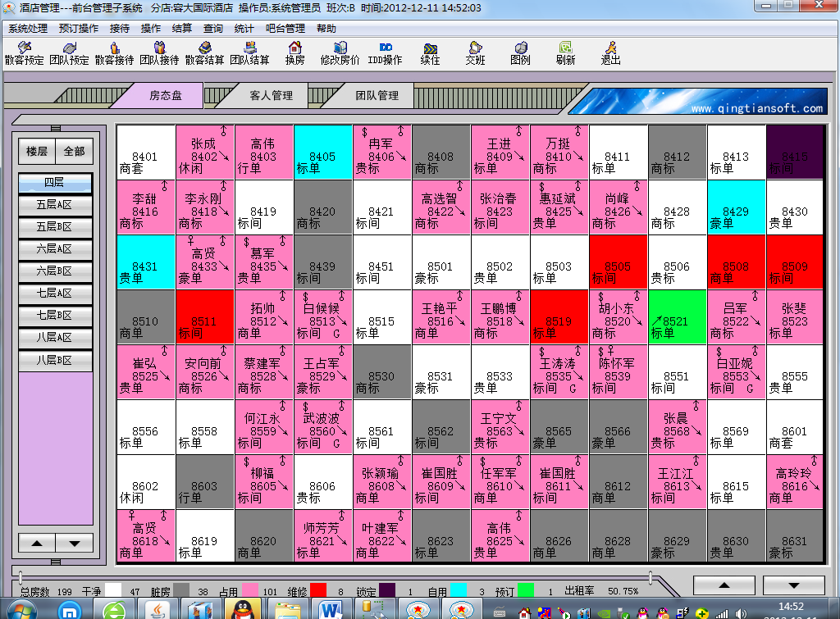Open the 查询 menu
Viewport: 840px width, 619px height.
tap(213, 28)
